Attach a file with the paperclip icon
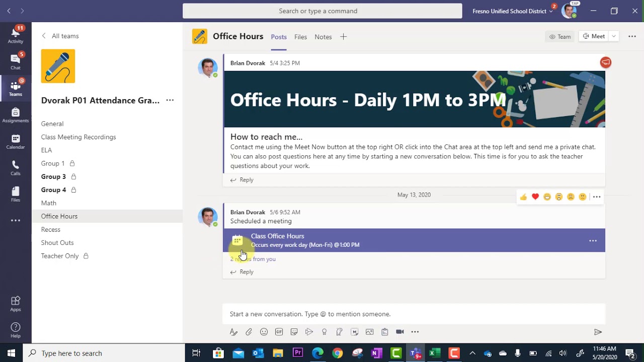644x362 pixels. [x=249, y=332]
